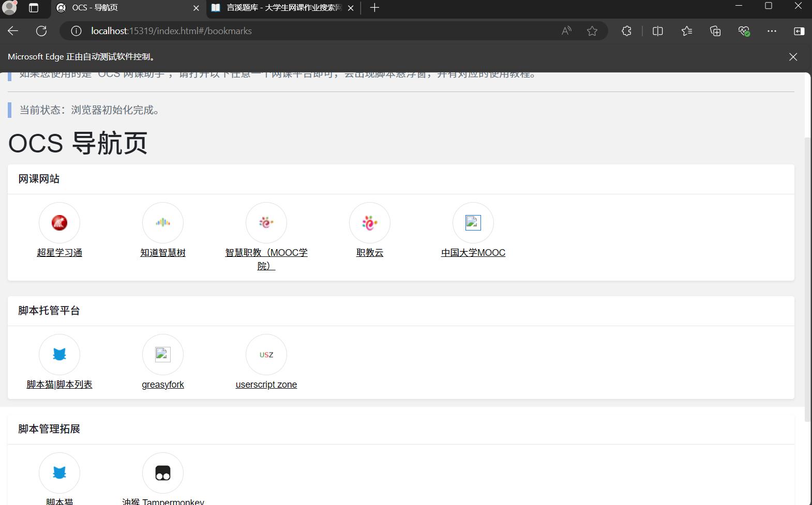Open the 超星学习通 site icon
This screenshot has width=812, height=505.
[x=59, y=223]
